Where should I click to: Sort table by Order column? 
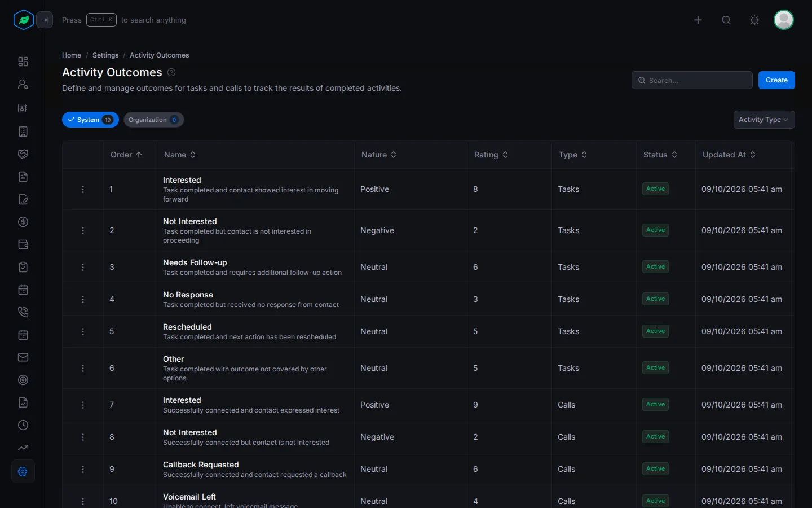pyautogui.click(x=126, y=155)
